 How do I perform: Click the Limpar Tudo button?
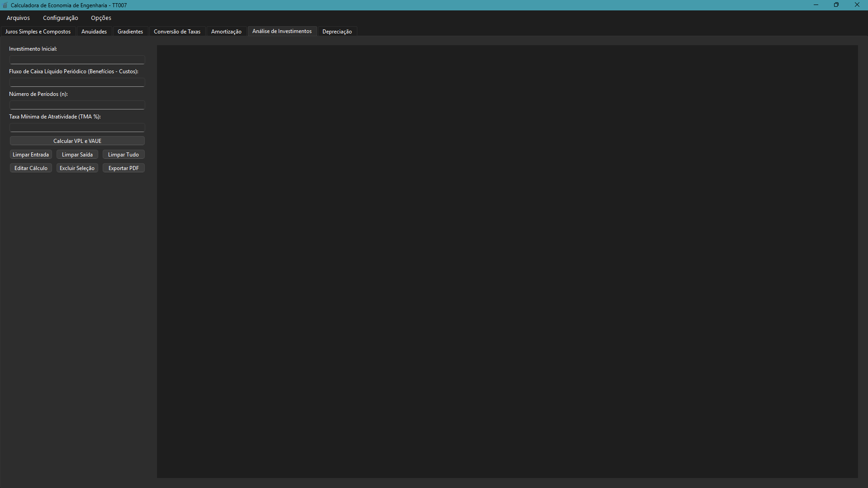[x=123, y=155]
